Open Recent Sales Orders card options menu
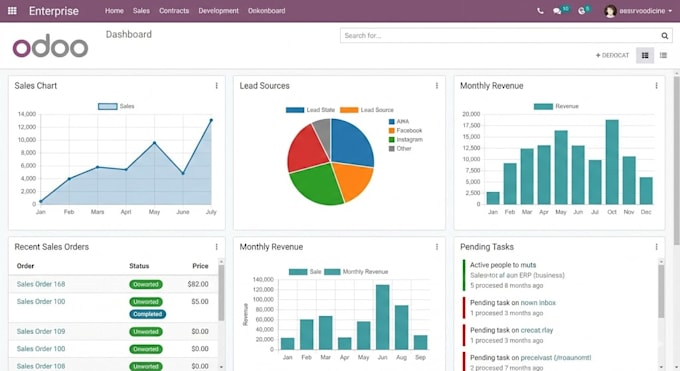Screen dimensions: 680x371 pos(216,247)
